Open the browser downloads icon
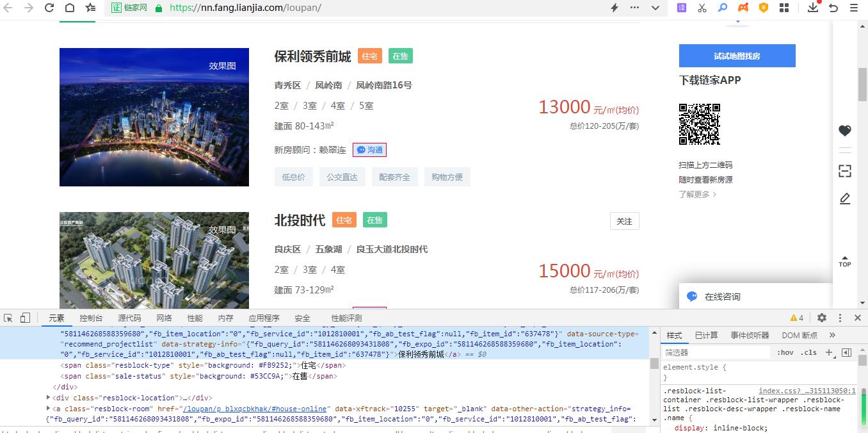Viewport: 868px width, 433px height. [812, 8]
